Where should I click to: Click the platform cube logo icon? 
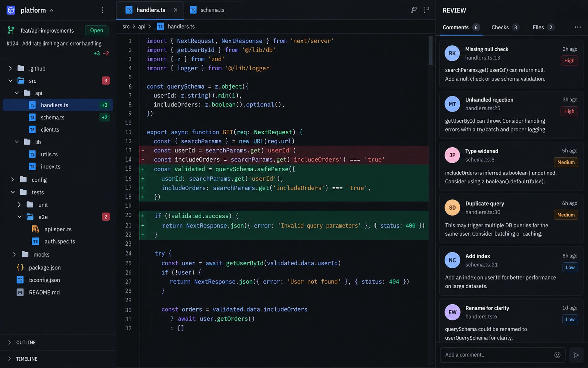point(11,10)
